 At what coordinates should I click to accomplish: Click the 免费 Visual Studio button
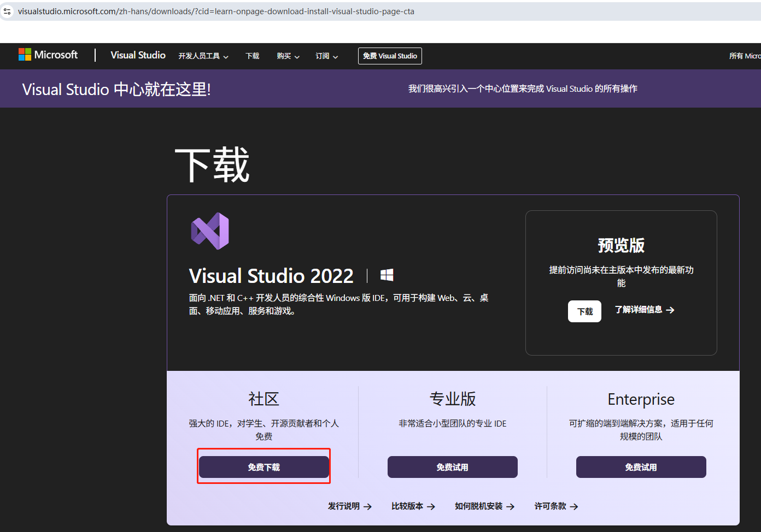(x=390, y=56)
